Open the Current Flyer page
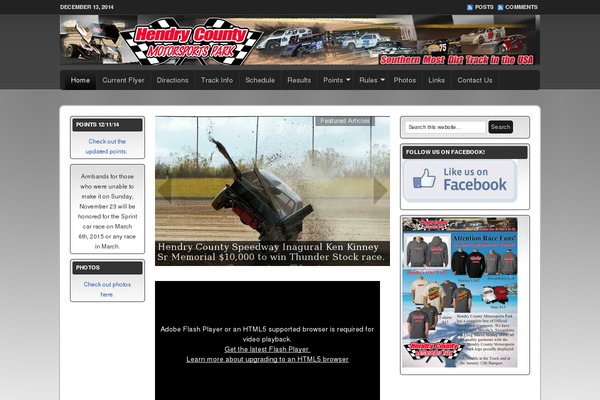The width and height of the screenshot is (600, 400). tap(123, 80)
